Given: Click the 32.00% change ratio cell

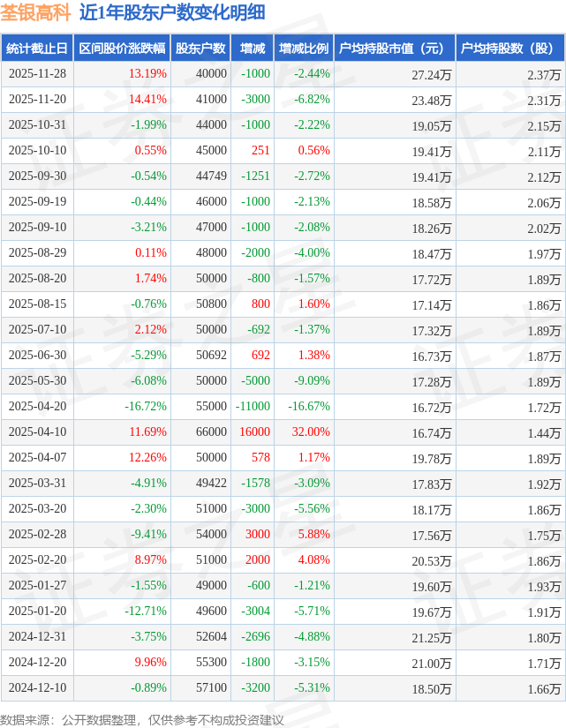Looking at the screenshot, I should (308, 432).
